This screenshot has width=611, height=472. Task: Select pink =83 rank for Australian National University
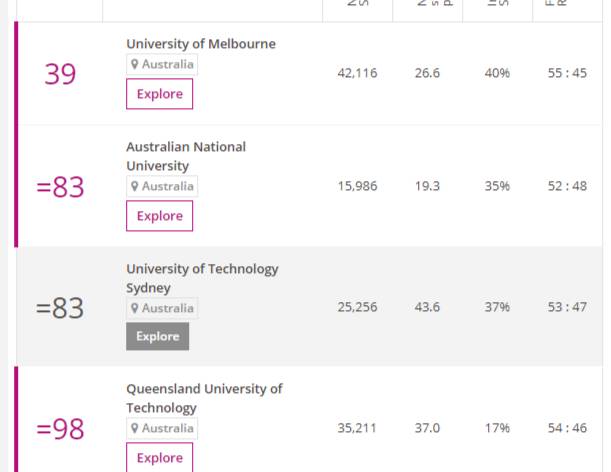click(60, 187)
